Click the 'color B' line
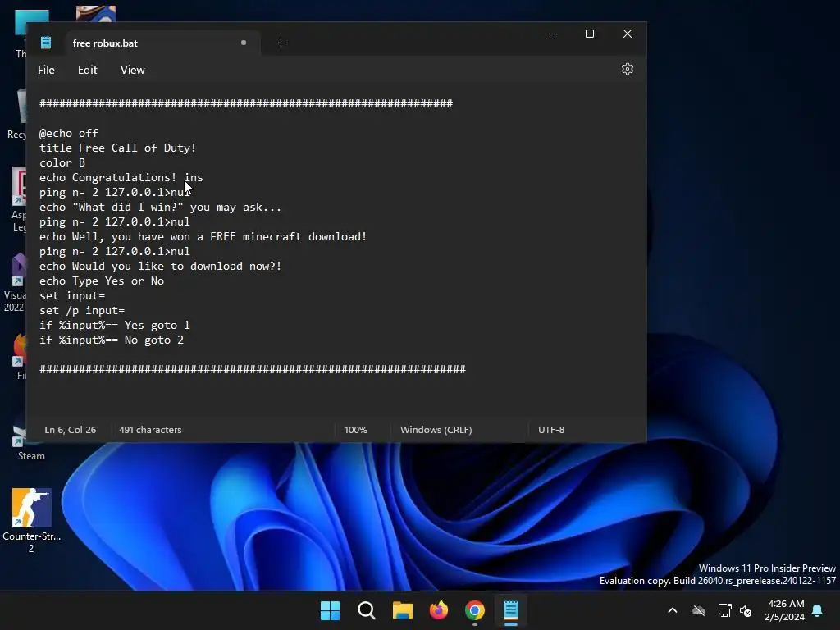 point(62,163)
